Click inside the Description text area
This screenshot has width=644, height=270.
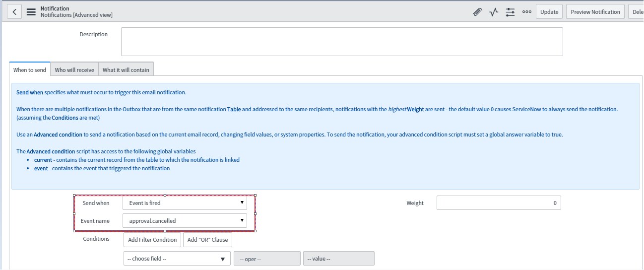(x=341, y=42)
